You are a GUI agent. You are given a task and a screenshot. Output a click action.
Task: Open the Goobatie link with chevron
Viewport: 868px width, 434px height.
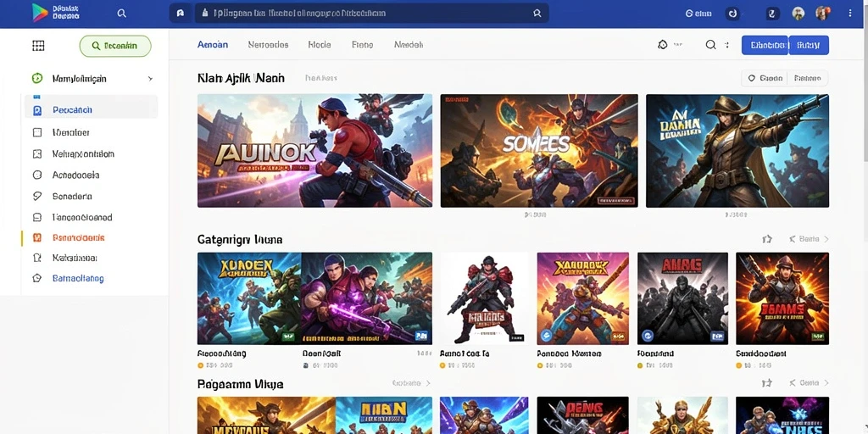click(x=411, y=383)
